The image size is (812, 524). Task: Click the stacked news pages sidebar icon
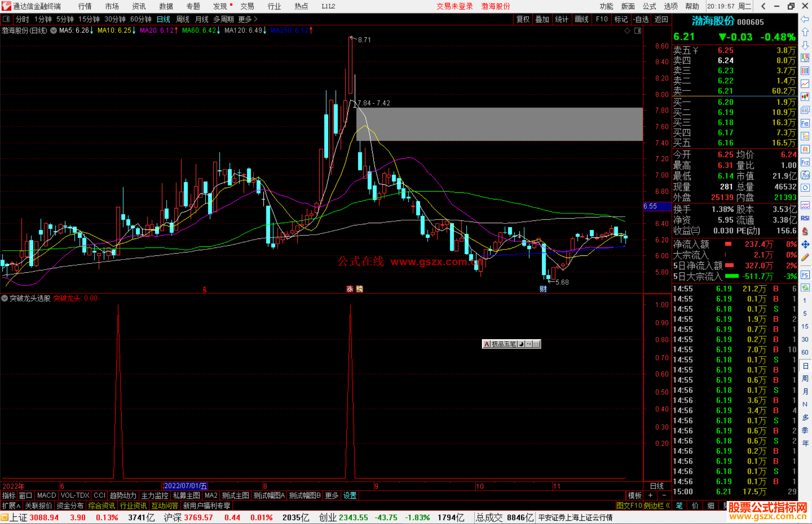(805, 110)
